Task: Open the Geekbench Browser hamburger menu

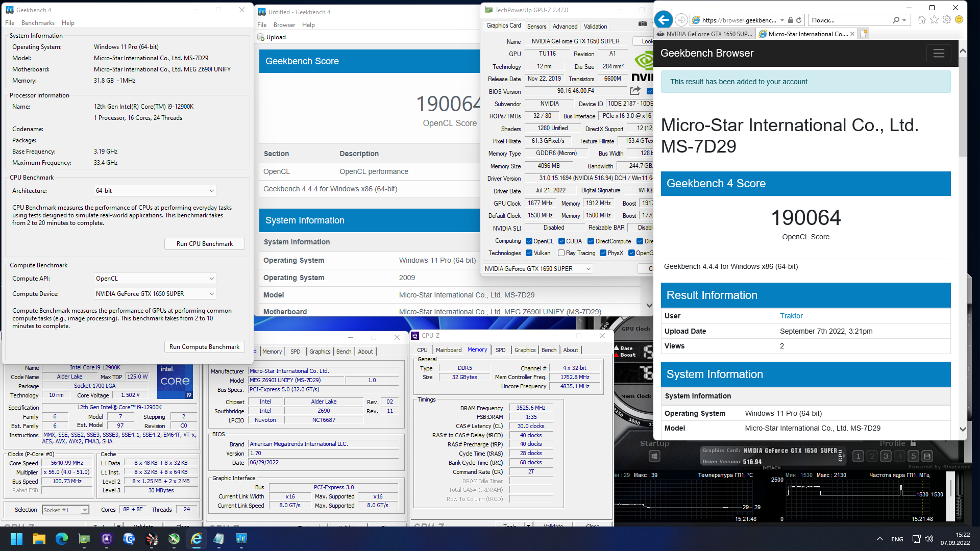Action: coord(939,53)
